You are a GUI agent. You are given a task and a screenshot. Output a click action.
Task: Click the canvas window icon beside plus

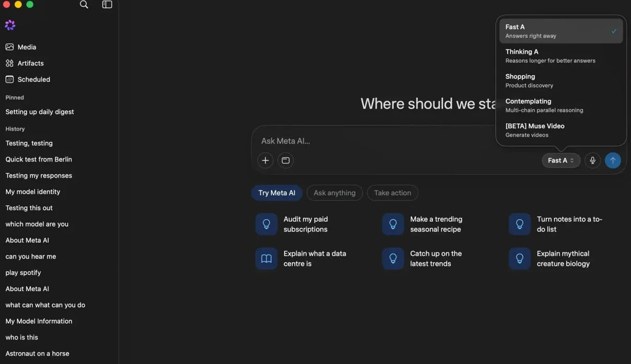(x=285, y=160)
